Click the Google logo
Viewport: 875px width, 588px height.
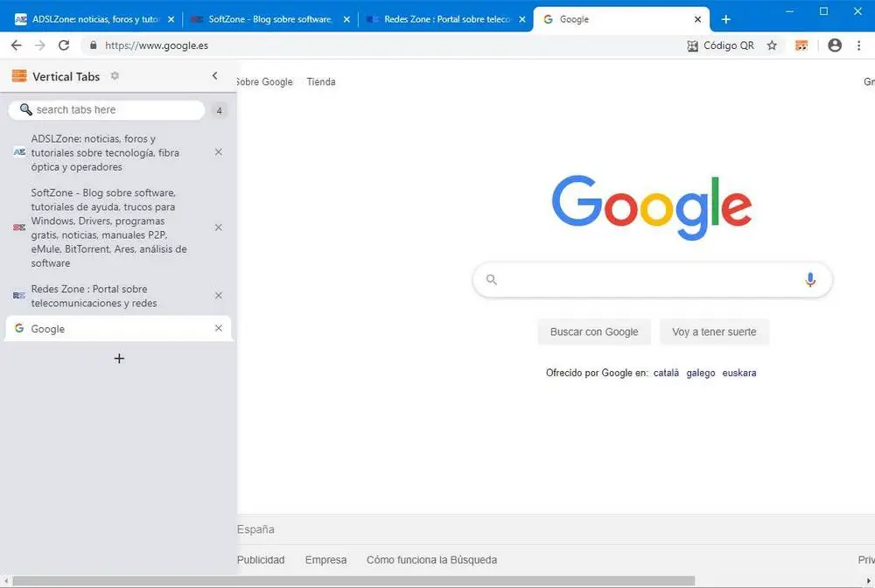click(x=652, y=207)
